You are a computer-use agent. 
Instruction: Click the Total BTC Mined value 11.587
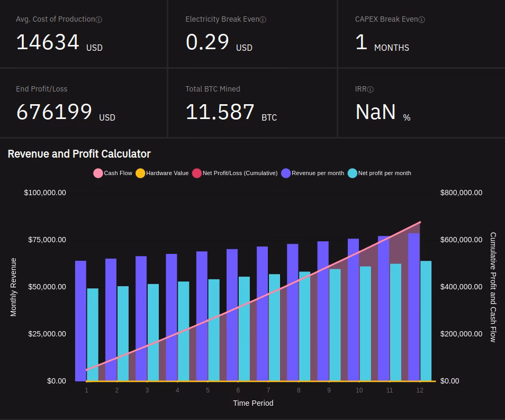[220, 112]
